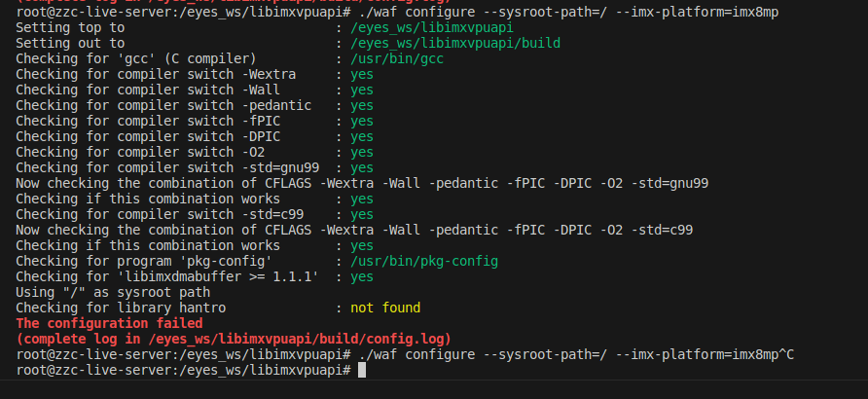Click the /usr/bin/gcc compiler path

point(392,58)
